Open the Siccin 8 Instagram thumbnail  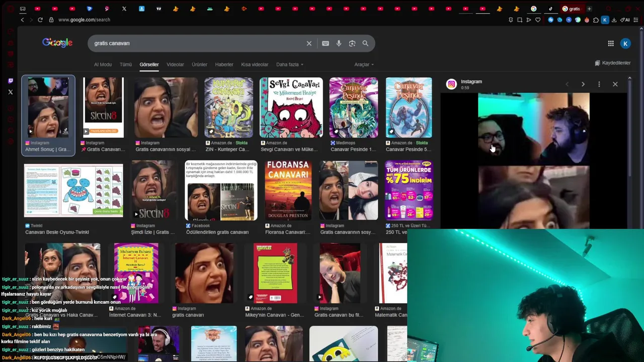103,107
